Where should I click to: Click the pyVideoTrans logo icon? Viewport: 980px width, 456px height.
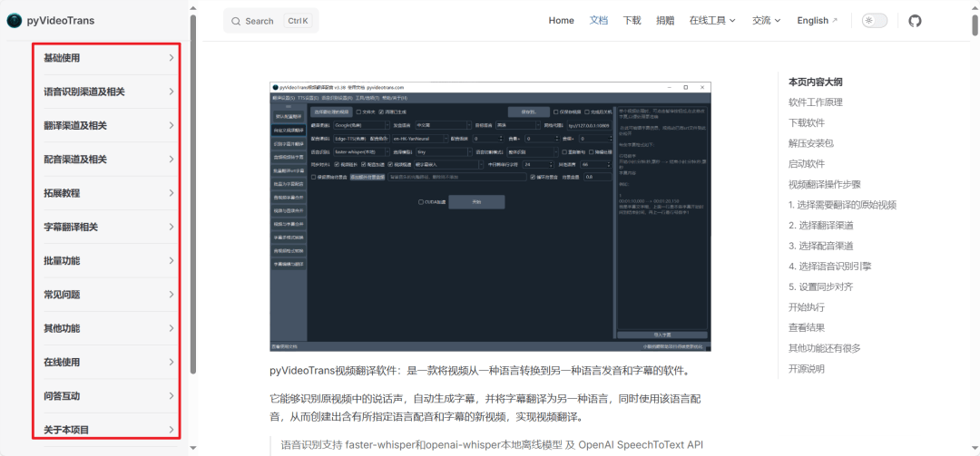click(14, 21)
